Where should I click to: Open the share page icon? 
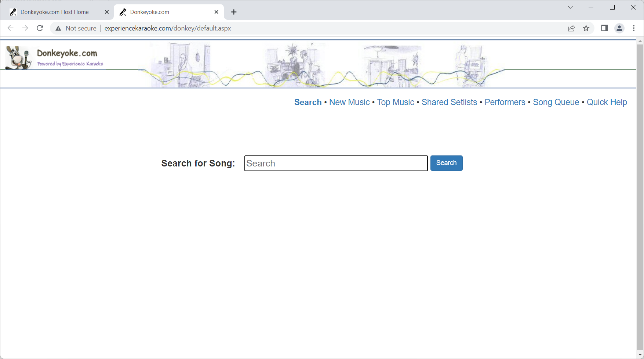tap(571, 28)
